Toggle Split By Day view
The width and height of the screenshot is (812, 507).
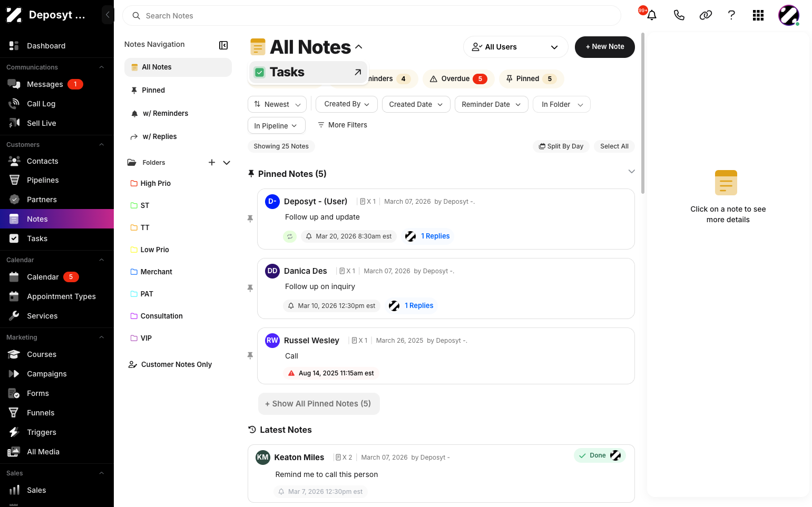tap(561, 146)
